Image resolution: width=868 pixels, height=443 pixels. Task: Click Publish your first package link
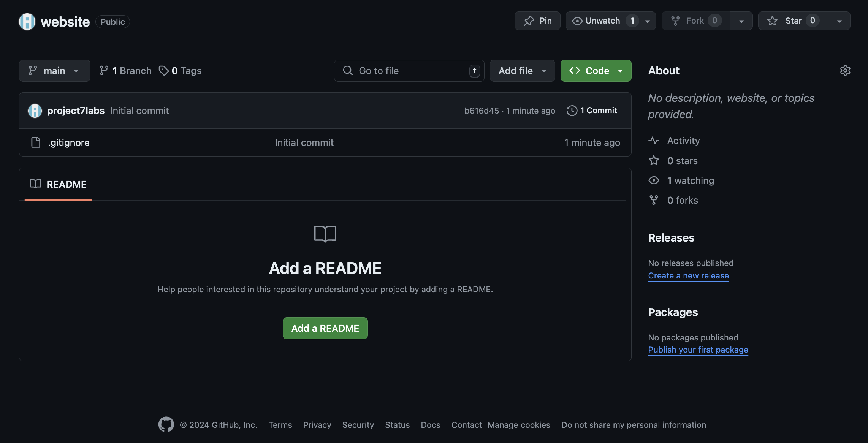pyautogui.click(x=698, y=350)
